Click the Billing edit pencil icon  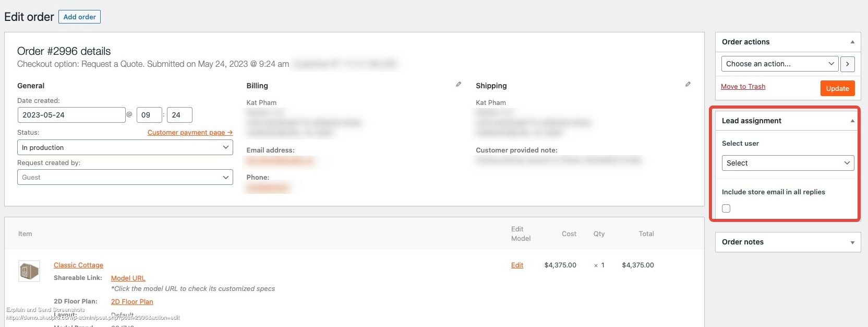tap(459, 84)
